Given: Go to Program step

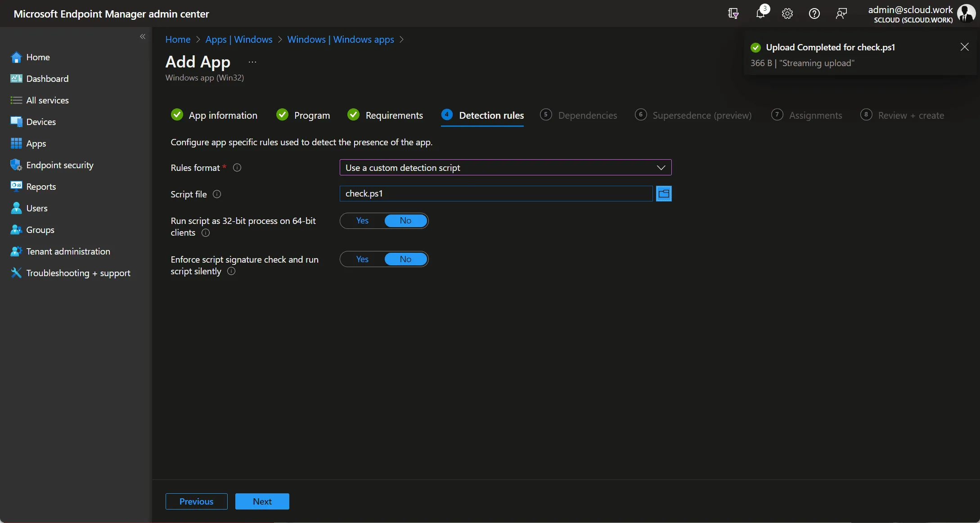Looking at the screenshot, I should [x=303, y=116].
